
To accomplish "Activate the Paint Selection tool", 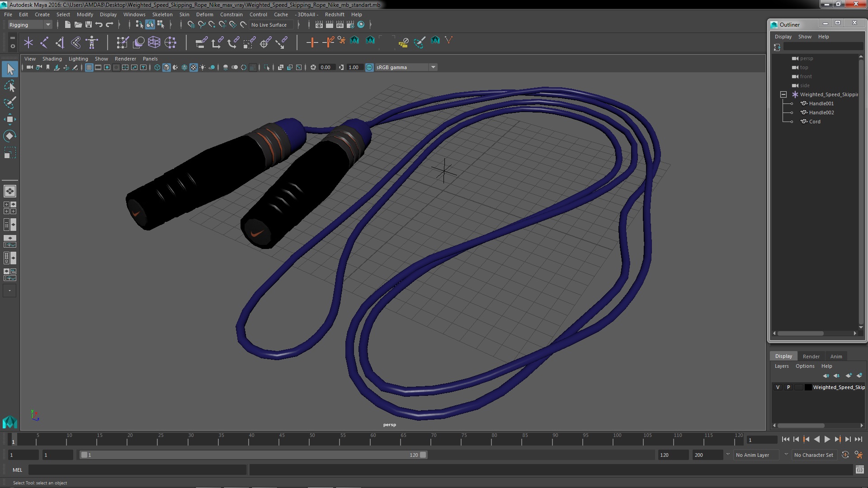I will click(10, 103).
